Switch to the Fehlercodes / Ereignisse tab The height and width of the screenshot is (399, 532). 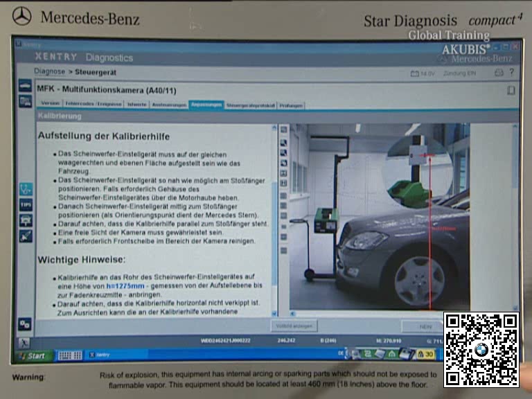point(94,104)
